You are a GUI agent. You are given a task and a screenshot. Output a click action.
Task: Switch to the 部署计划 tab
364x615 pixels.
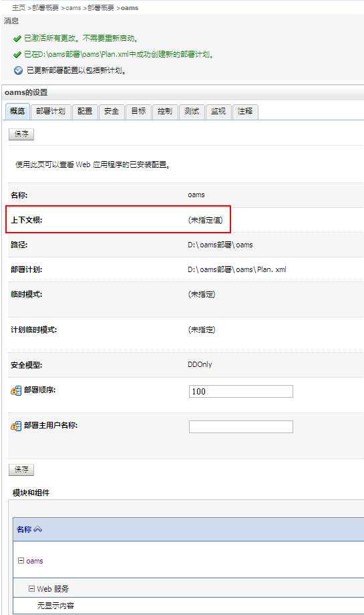[51, 112]
